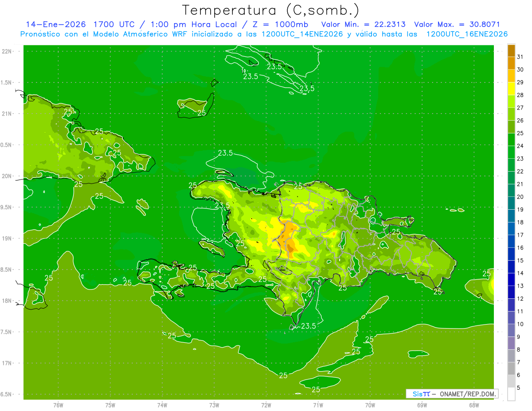Click the '17N' latitude label
Viewport: 532px width, 411px height.
point(6,363)
